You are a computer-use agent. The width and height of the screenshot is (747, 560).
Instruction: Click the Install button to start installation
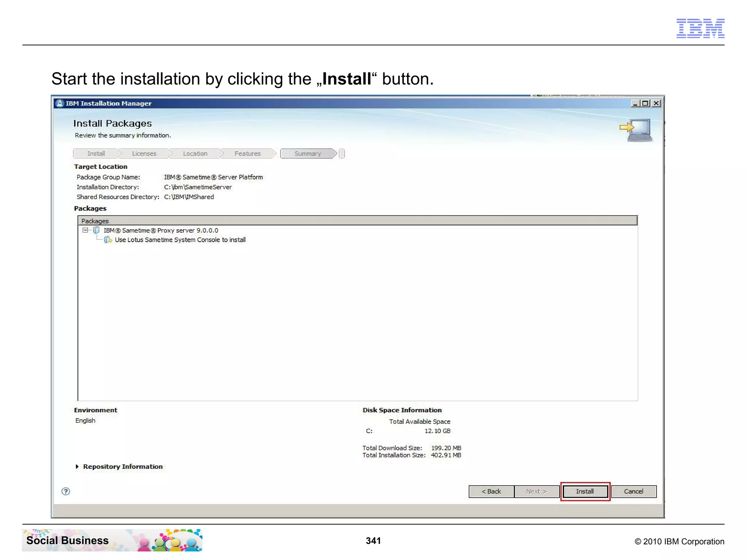coord(585,491)
